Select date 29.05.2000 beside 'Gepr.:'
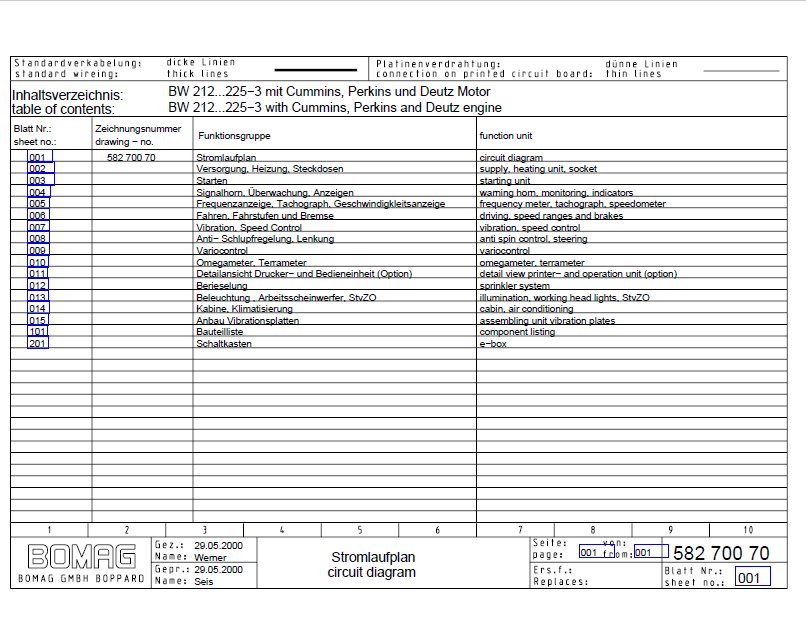The width and height of the screenshot is (806, 623). [218, 570]
